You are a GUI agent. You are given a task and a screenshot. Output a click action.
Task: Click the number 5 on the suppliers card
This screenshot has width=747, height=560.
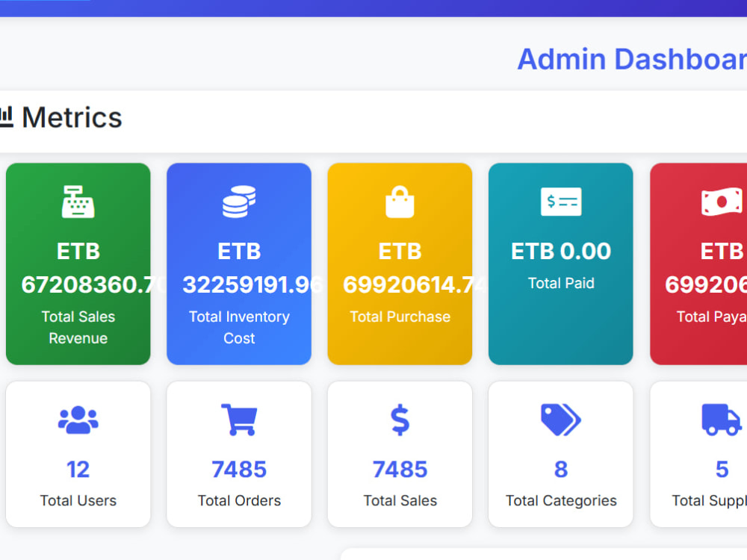click(x=722, y=470)
